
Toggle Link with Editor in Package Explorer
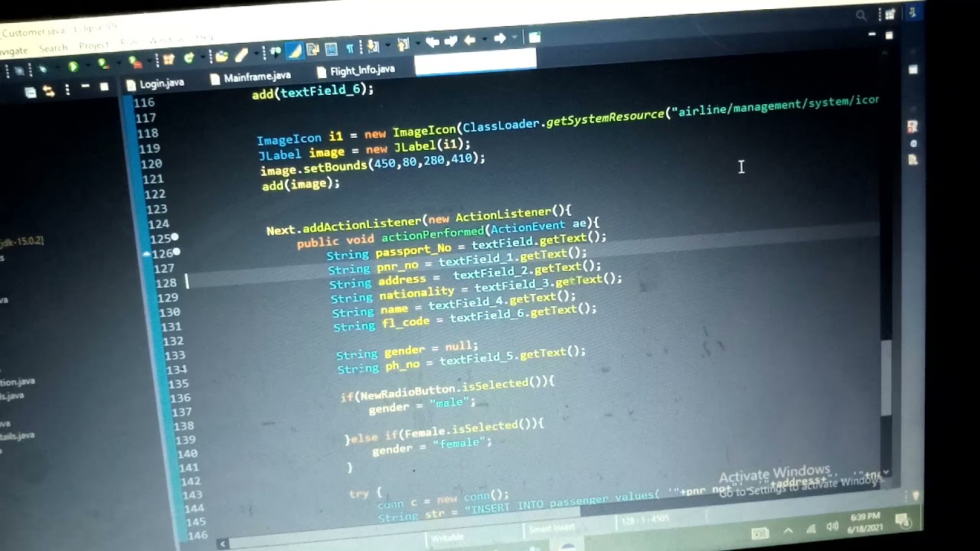click(49, 91)
